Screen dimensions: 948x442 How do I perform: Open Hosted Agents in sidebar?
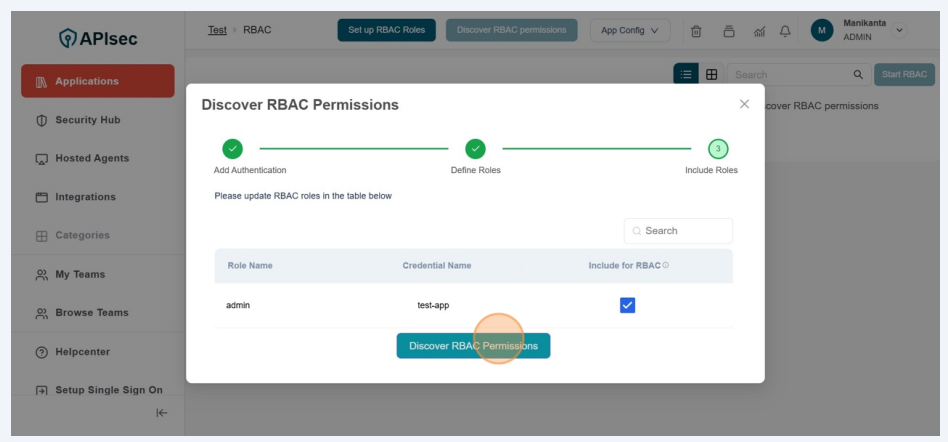click(92, 158)
